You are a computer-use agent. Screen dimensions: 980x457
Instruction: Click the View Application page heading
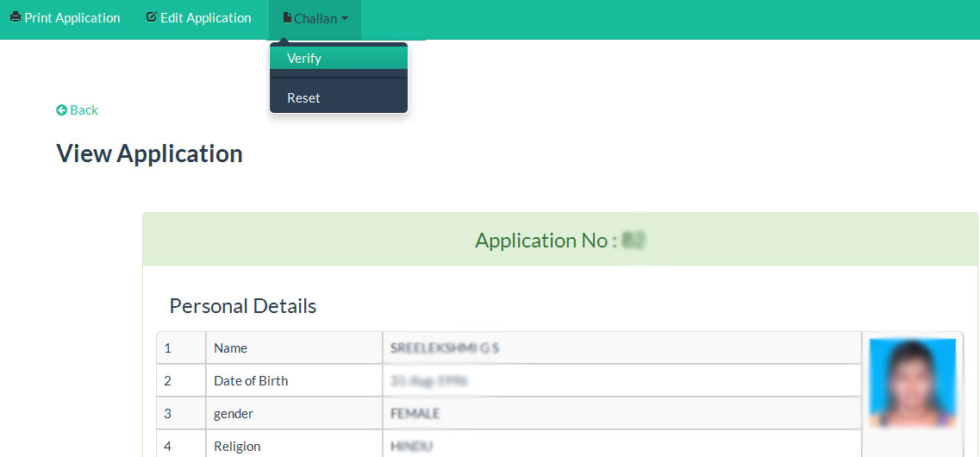(149, 153)
